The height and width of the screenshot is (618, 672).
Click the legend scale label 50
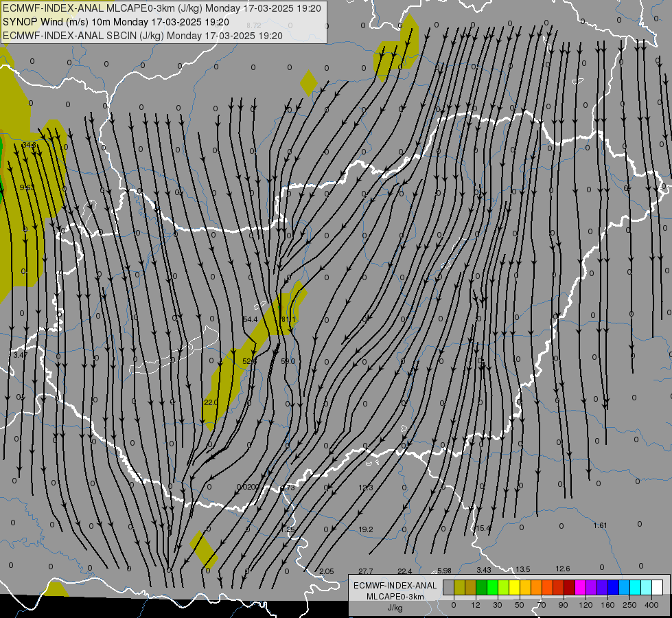pos(519,605)
